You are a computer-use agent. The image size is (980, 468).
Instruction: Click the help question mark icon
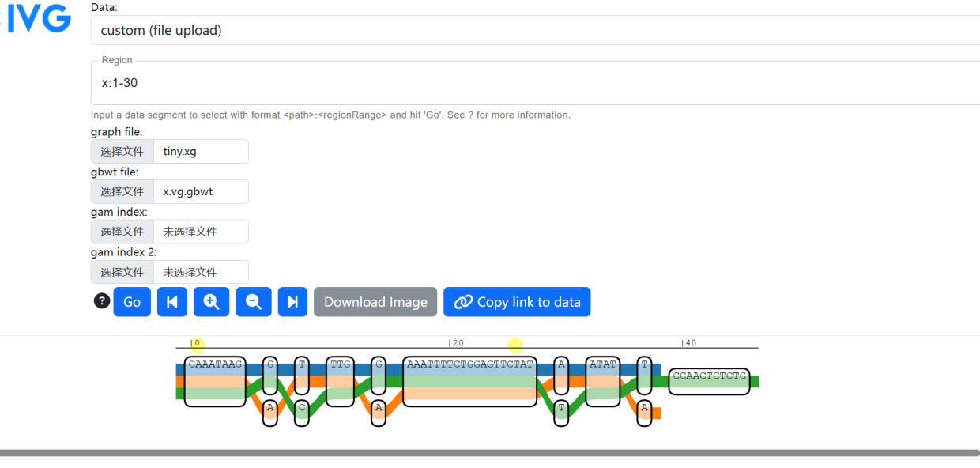pyautogui.click(x=102, y=301)
